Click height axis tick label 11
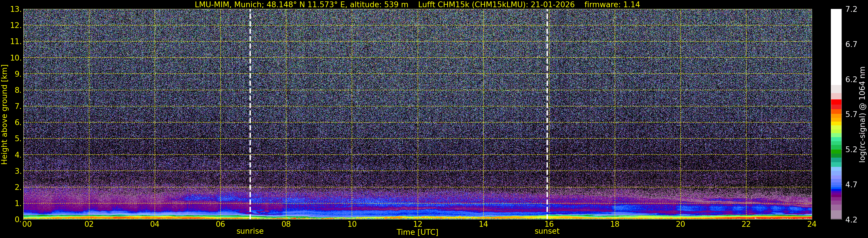 point(16,42)
